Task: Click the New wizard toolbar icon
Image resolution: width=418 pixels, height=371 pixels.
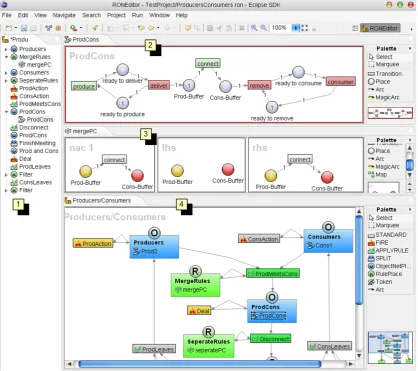Action: click(8, 28)
